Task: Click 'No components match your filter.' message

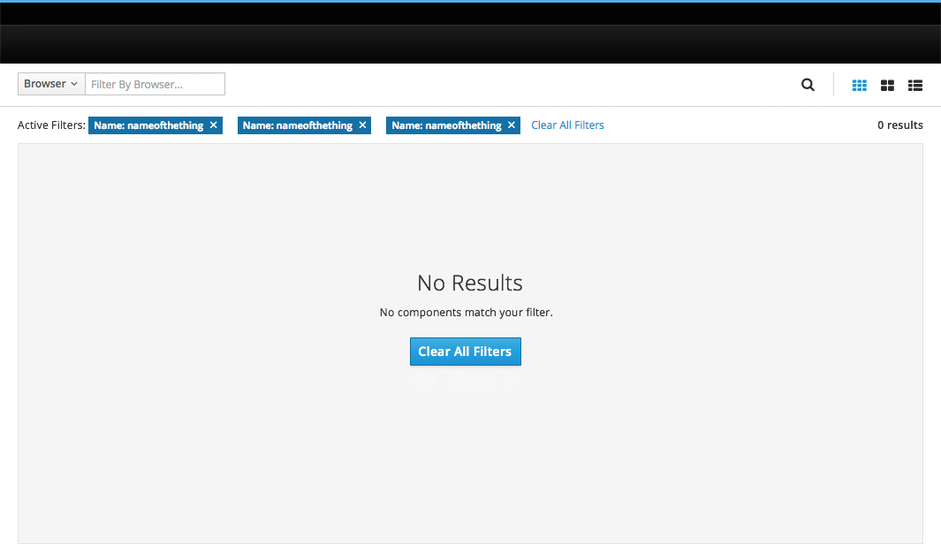Action: (x=467, y=312)
